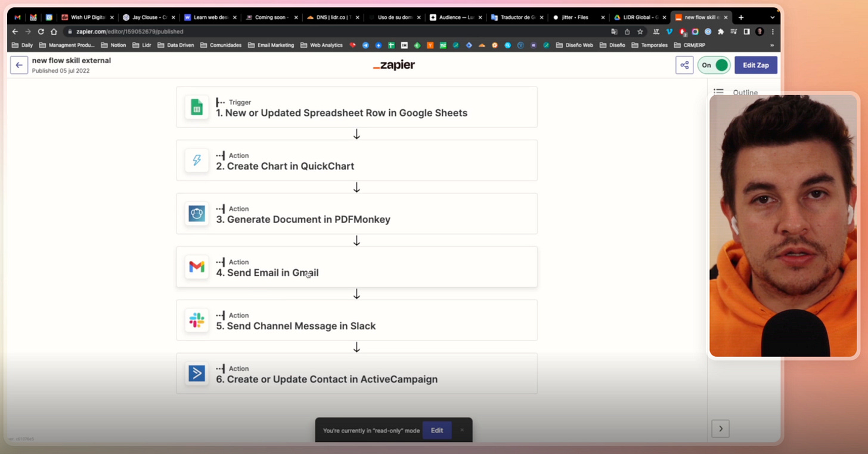Open the pinned Gmail tab
The width and height of the screenshot is (868, 454).
pos(18,17)
